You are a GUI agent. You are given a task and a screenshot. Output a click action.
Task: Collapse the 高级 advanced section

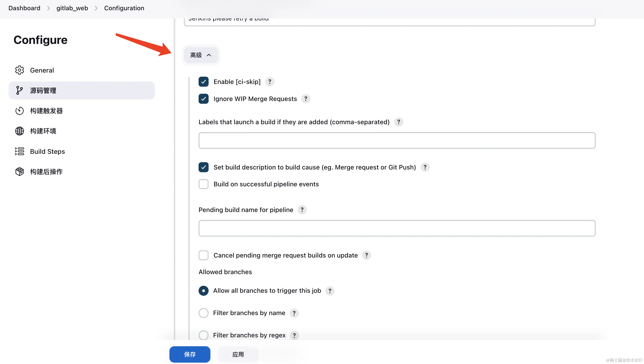(201, 55)
